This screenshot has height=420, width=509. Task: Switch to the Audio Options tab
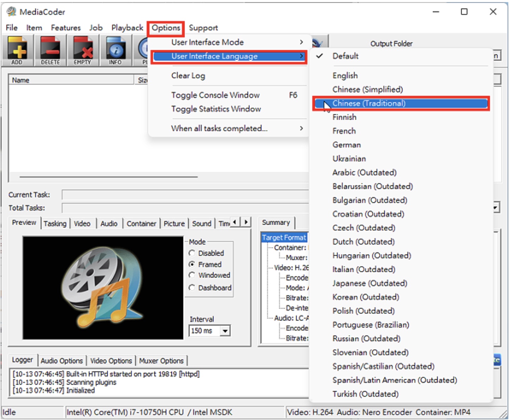[62, 360]
